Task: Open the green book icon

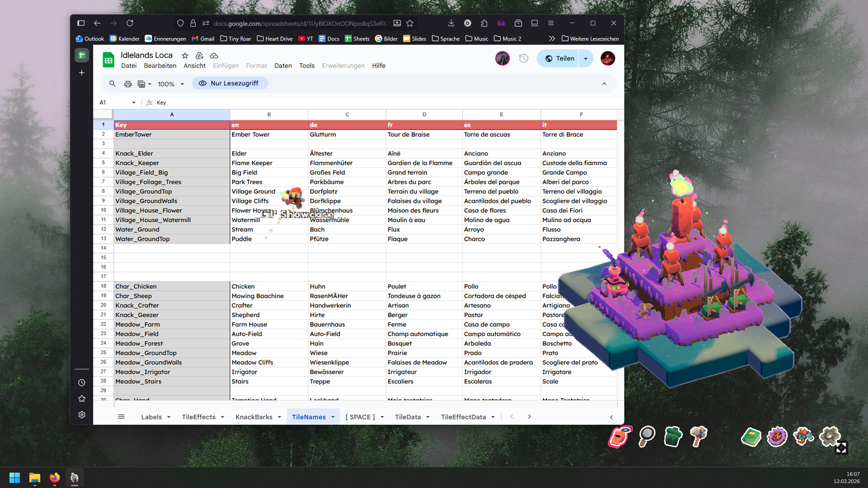Action: [751, 437]
